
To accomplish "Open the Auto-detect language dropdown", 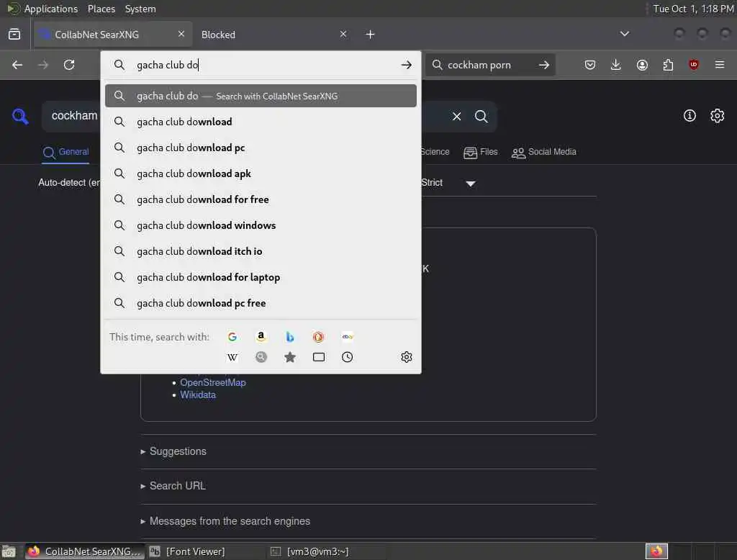I will point(69,182).
